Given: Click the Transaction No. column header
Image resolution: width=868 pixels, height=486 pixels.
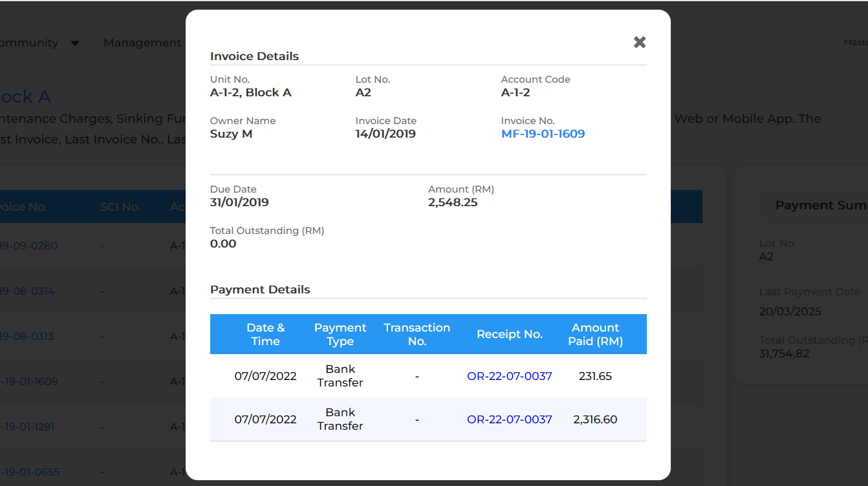Looking at the screenshot, I should click(x=417, y=334).
